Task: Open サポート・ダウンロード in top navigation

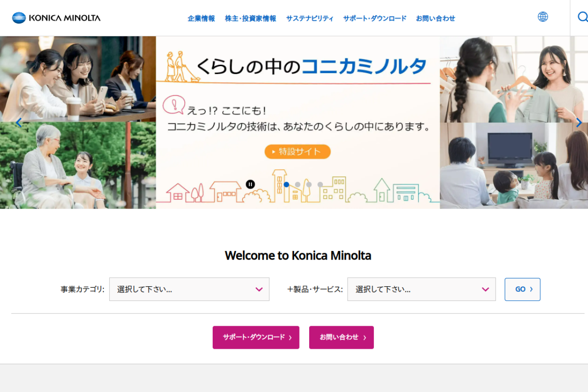Action: 375,18
